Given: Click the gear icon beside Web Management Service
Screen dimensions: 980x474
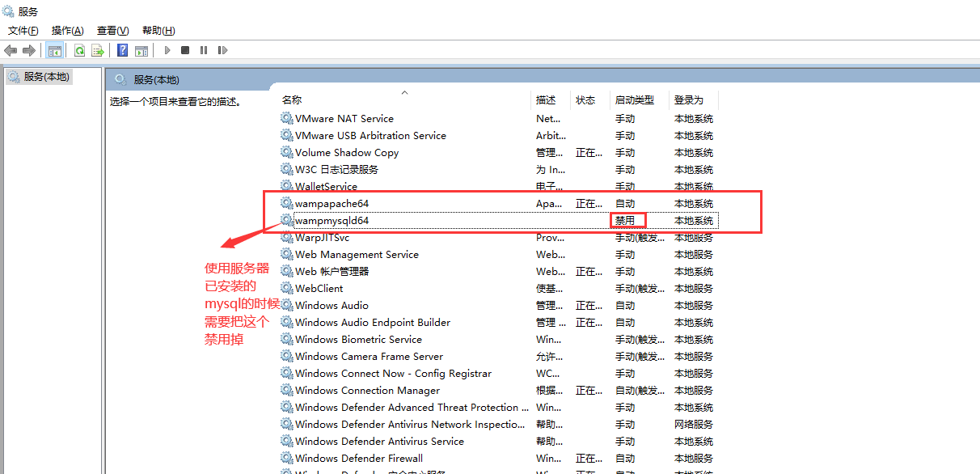Looking at the screenshot, I should tap(287, 254).
